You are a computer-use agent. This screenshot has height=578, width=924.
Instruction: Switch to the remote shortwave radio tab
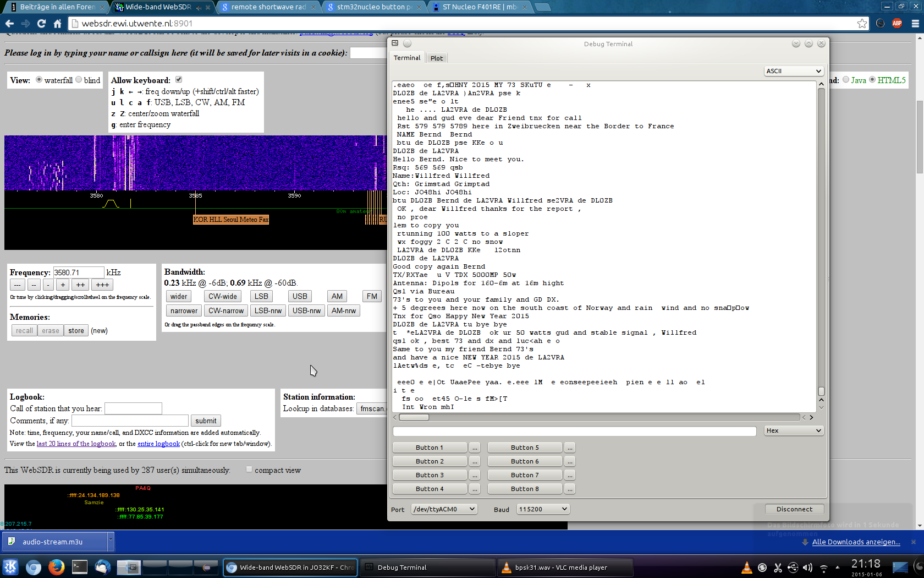pyautogui.click(x=268, y=7)
